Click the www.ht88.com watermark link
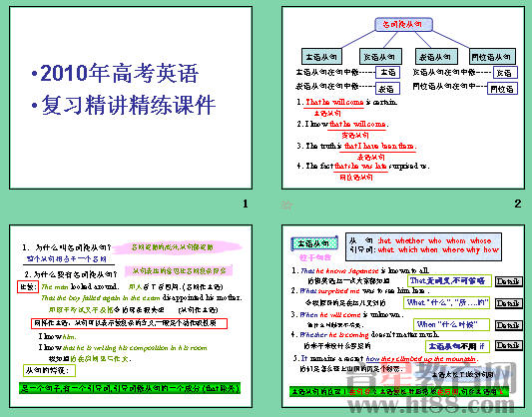Image resolution: width=532 pixels, height=417 pixels. click(431, 404)
